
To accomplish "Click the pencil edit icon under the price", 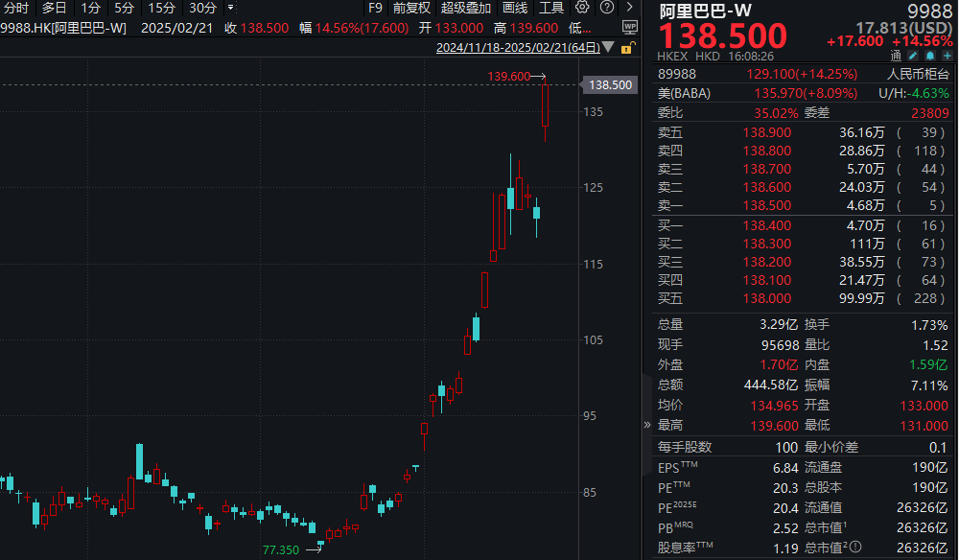I will pyautogui.click(x=913, y=56).
